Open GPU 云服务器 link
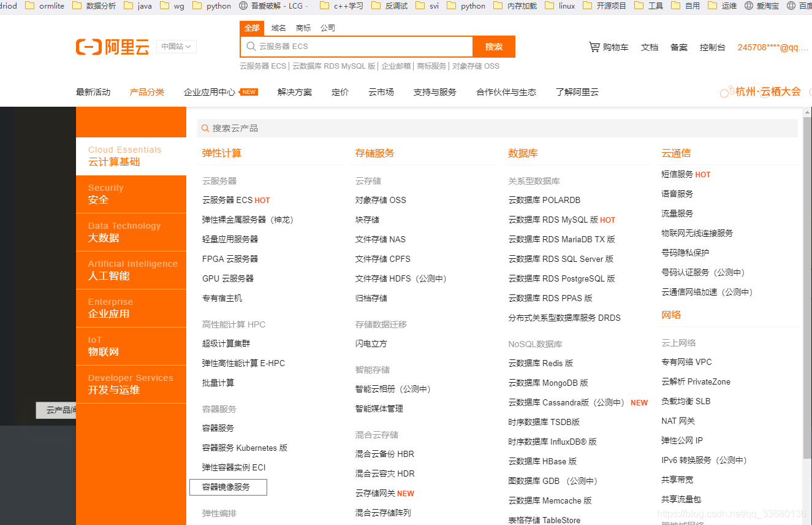This screenshot has width=812, height=525. coord(228,278)
